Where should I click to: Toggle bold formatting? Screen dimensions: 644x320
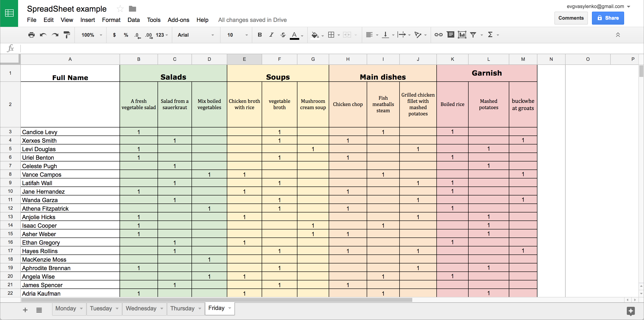[260, 35]
